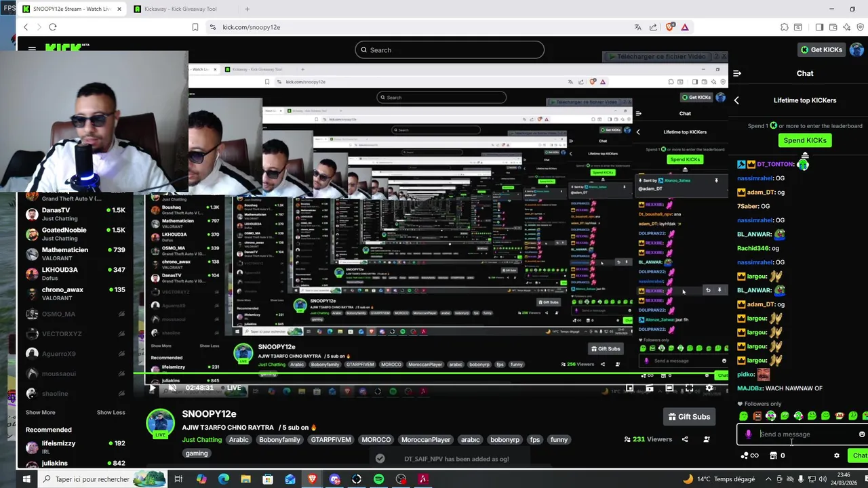Navigate back in browser
Screen dimensions: 868x488
(x=26, y=27)
